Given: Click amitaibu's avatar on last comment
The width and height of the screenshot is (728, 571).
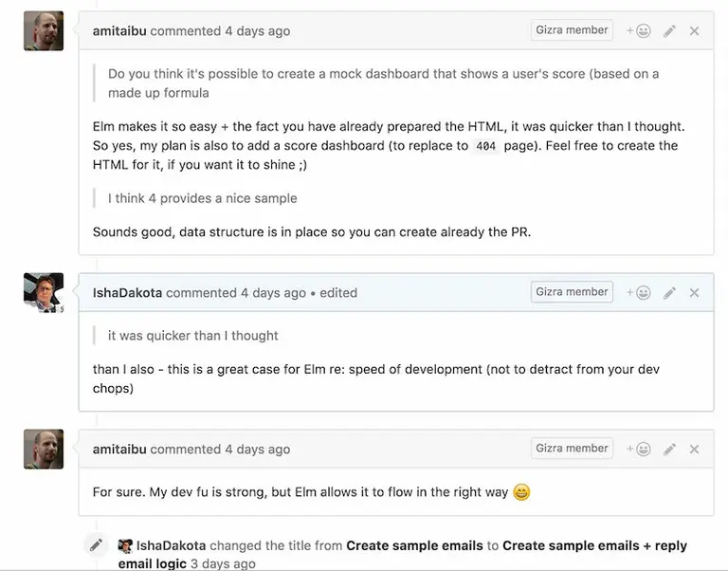Looking at the screenshot, I should pyautogui.click(x=44, y=449).
